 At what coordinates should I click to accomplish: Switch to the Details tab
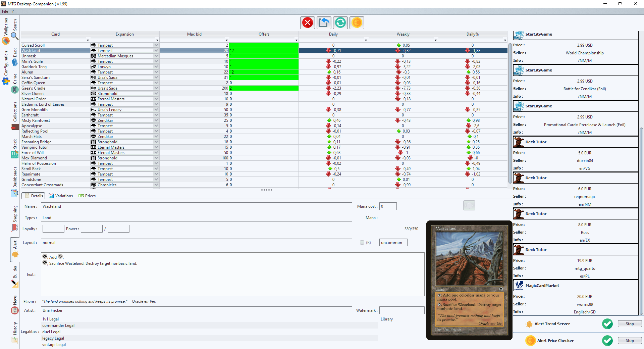33,196
